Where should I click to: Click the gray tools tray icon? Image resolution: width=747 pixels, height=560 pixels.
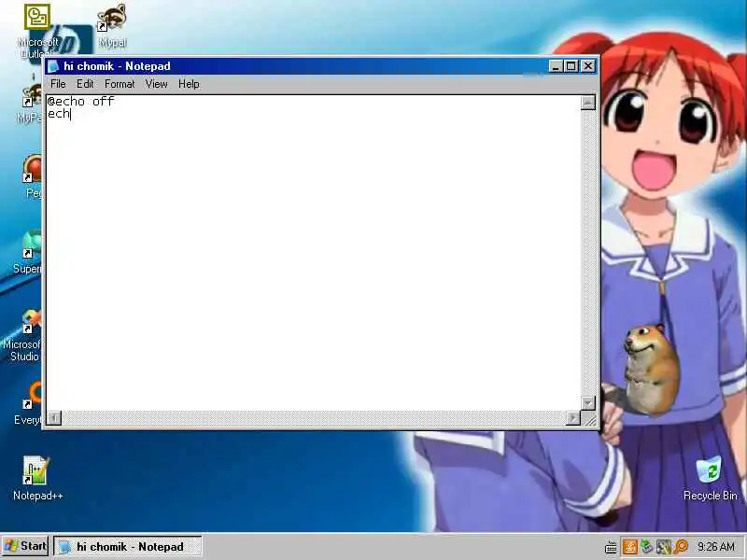pyautogui.click(x=664, y=547)
